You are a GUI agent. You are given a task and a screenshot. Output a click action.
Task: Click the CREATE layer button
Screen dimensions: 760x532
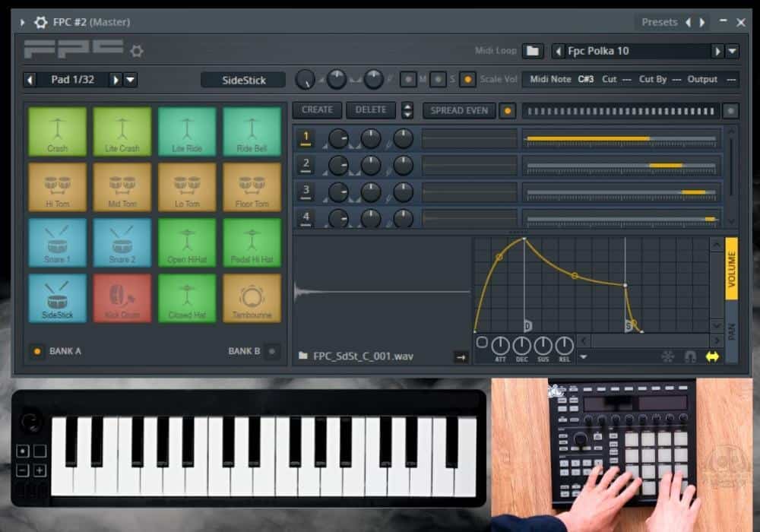tap(317, 109)
